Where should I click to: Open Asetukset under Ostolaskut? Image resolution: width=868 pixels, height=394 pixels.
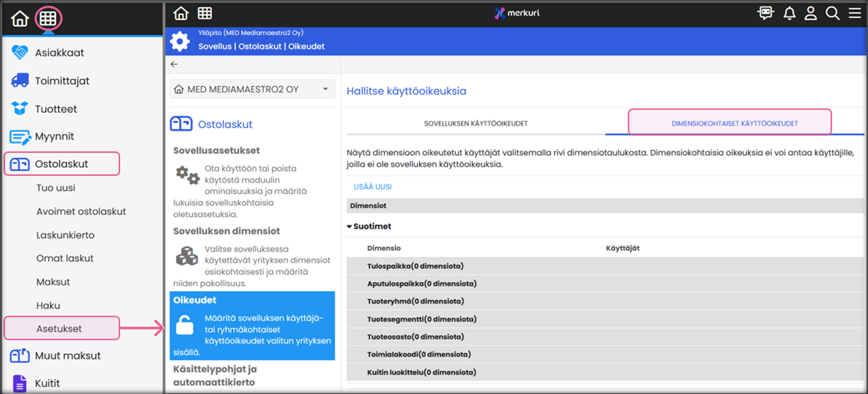coord(59,329)
